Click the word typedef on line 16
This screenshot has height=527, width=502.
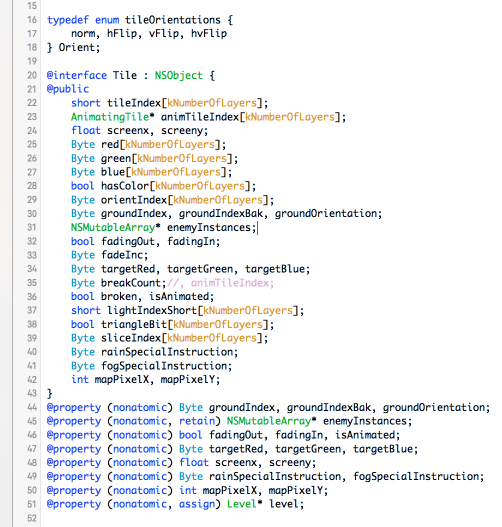68,20
